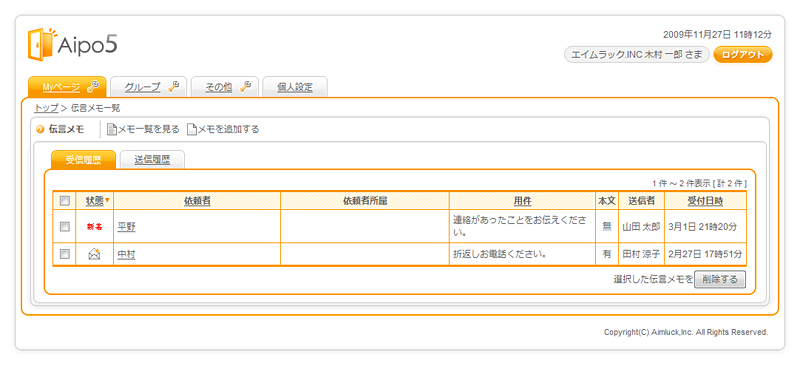Click the 1件～2件表示 count text
800x377 pixels.
point(699,183)
